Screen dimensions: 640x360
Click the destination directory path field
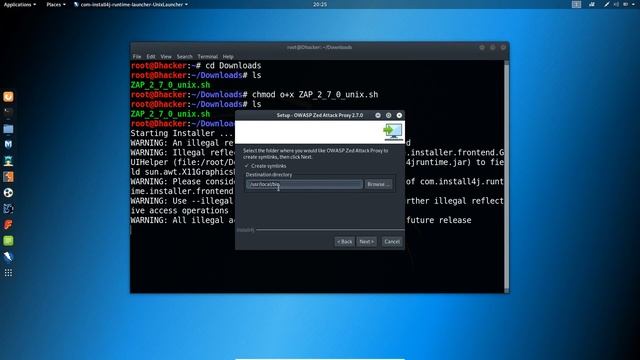point(304,184)
